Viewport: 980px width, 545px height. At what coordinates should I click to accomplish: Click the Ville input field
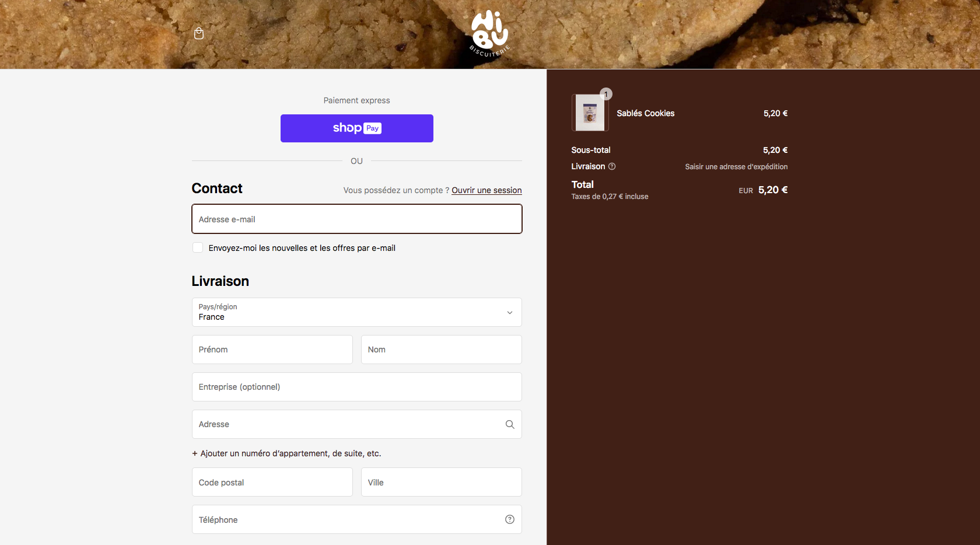(x=442, y=482)
